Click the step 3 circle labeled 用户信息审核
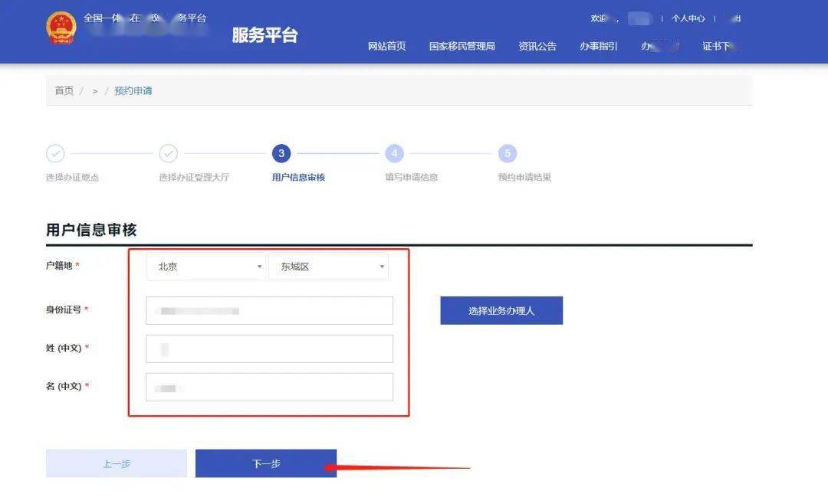 pyautogui.click(x=281, y=153)
